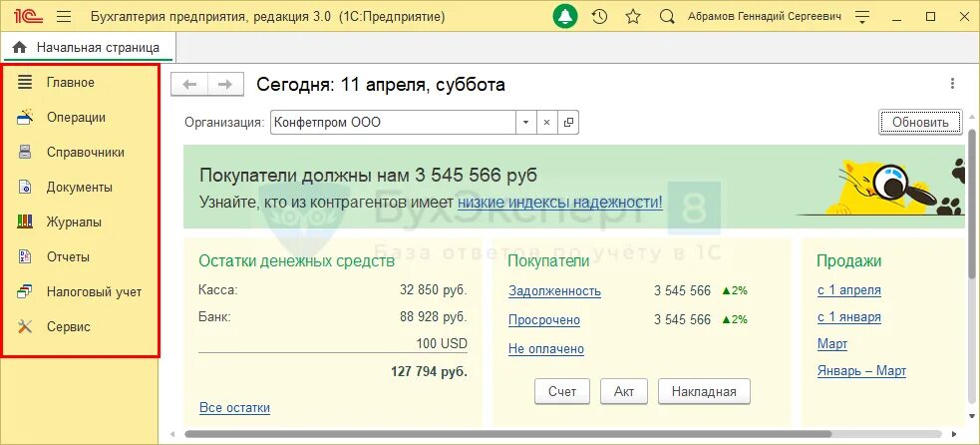Expand the Организация dropdown arrow
This screenshot has height=445, width=980.
coord(525,123)
